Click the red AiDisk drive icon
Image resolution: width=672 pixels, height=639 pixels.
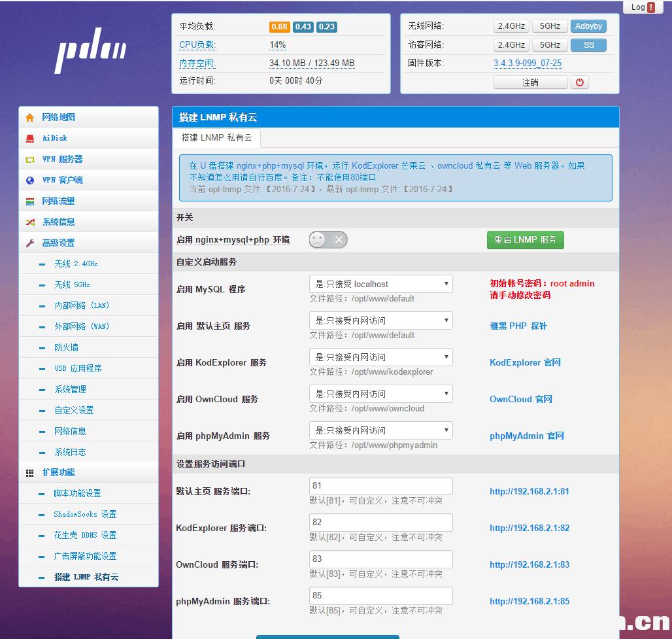[x=29, y=138]
